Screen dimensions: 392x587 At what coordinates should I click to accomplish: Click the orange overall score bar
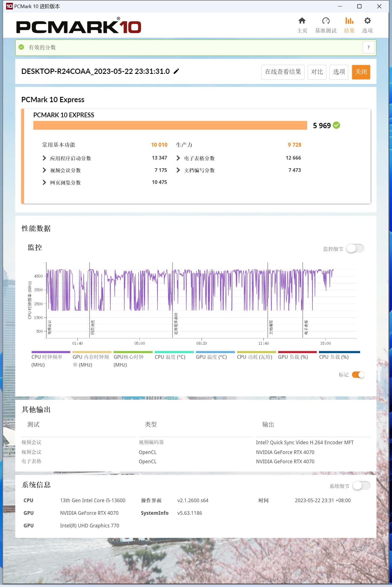[170, 125]
